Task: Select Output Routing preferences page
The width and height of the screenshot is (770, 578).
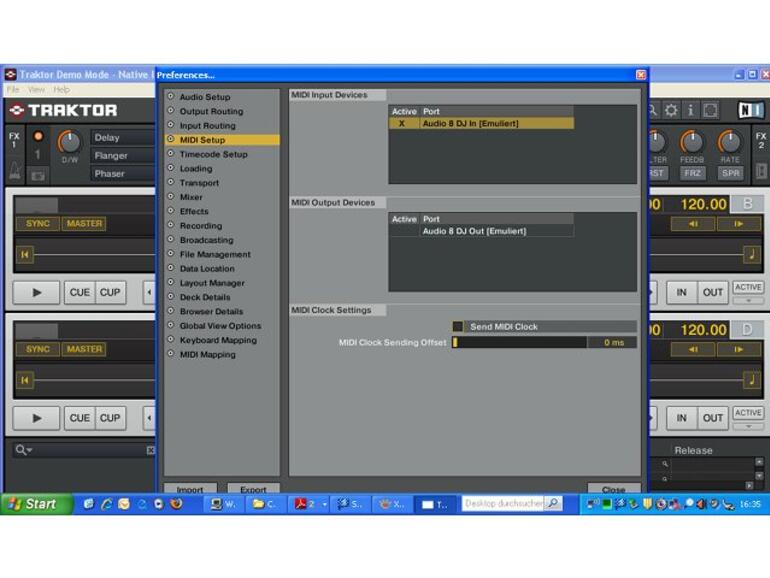Action: (x=211, y=111)
